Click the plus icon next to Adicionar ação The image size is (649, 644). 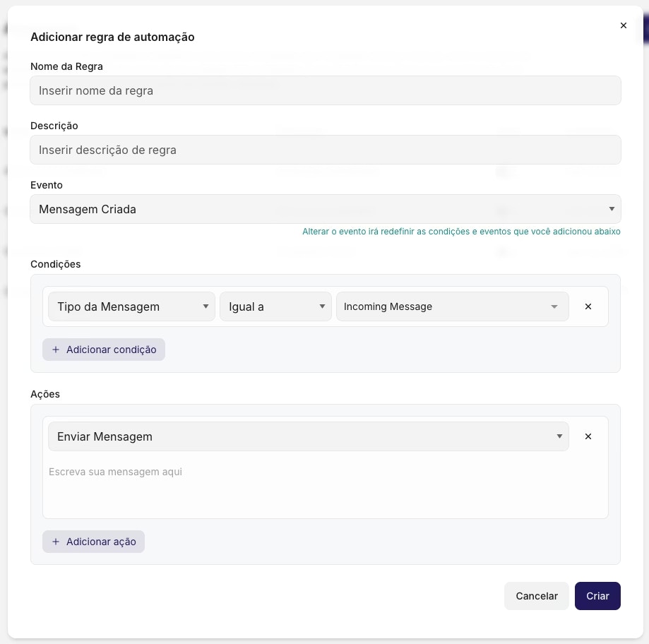[x=56, y=541]
